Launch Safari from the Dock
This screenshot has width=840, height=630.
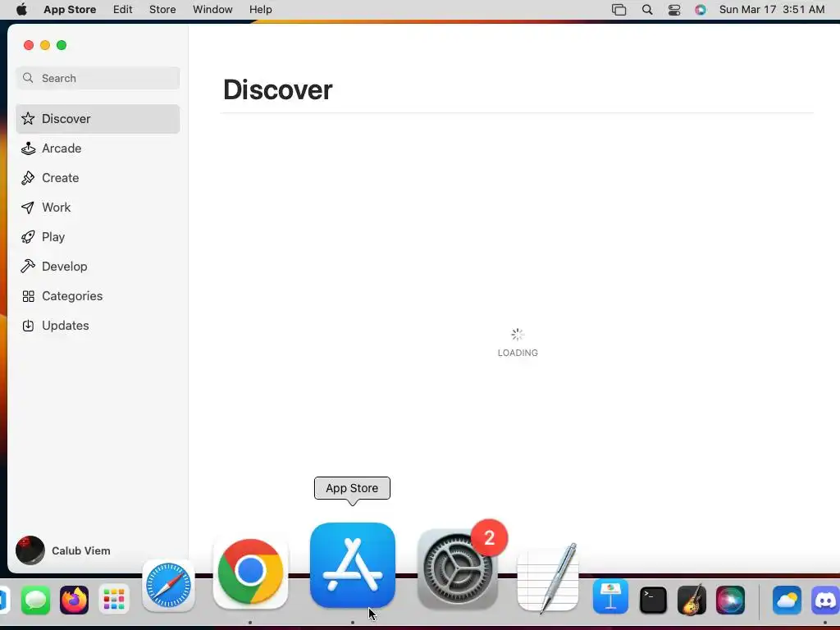point(168,586)
